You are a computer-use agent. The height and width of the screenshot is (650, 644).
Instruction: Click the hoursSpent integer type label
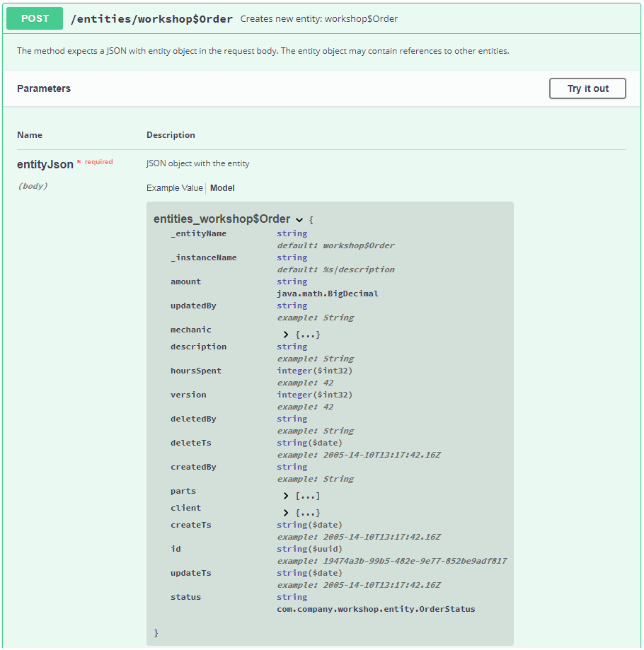click(x=314, y=370)
